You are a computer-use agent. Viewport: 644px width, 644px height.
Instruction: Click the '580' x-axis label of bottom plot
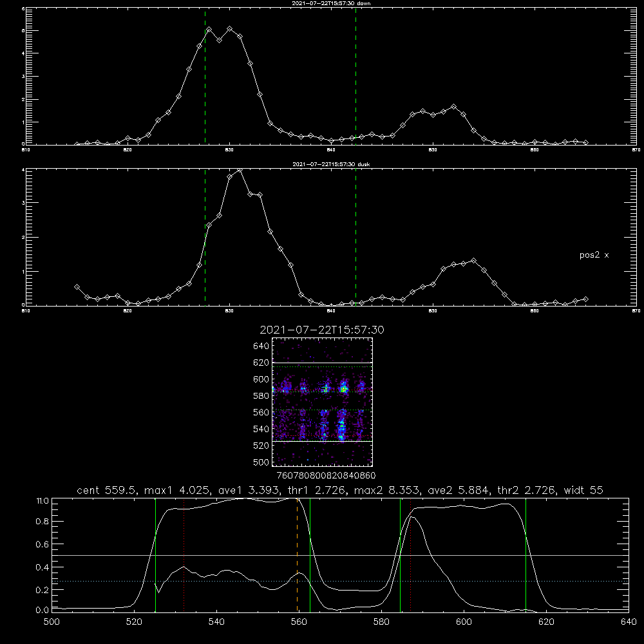[x=381, y=622]
